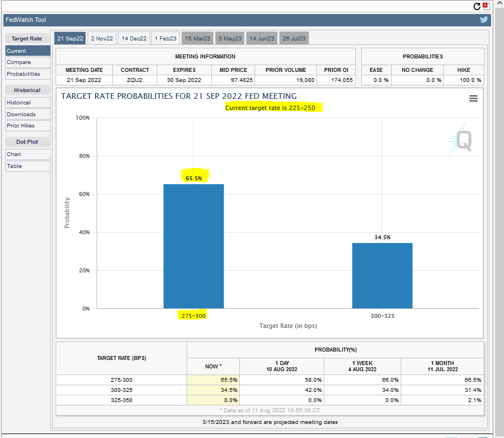
Task: Click the red PDF icon at top right
Action: 485,6
